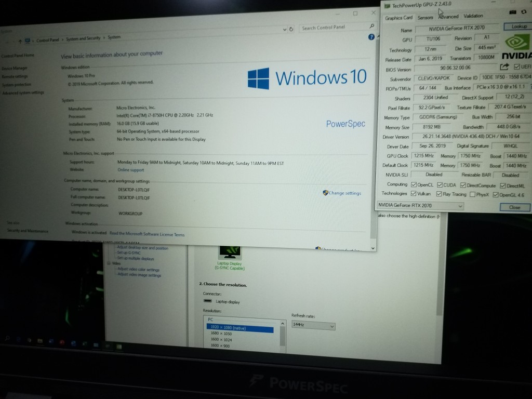
Task: Click the NVIDIA logo in GPU-Z
Action: 517,47
